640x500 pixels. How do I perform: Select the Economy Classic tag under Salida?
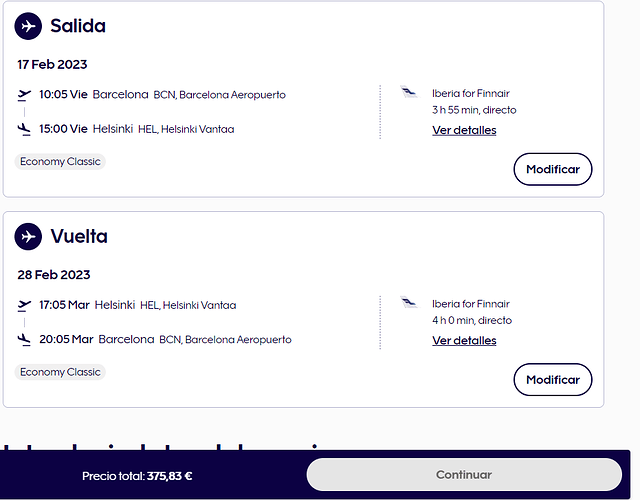click(x=60, y=162)
